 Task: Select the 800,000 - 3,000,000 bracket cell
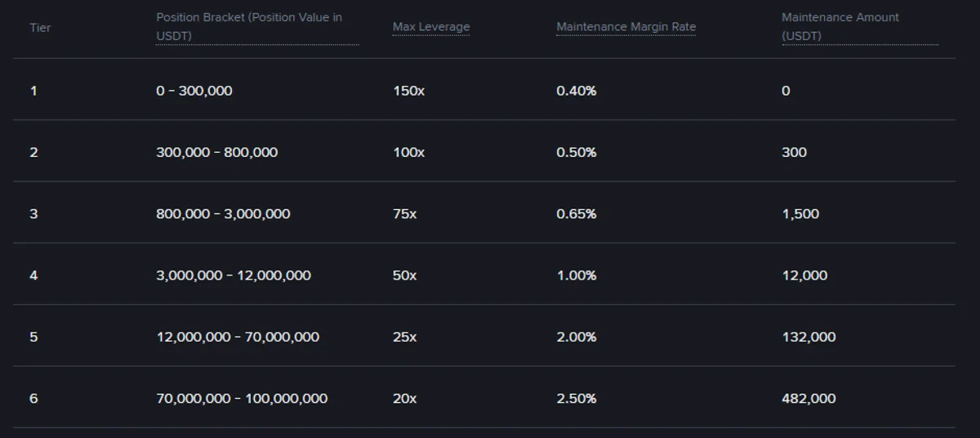(x=223, y=214)
